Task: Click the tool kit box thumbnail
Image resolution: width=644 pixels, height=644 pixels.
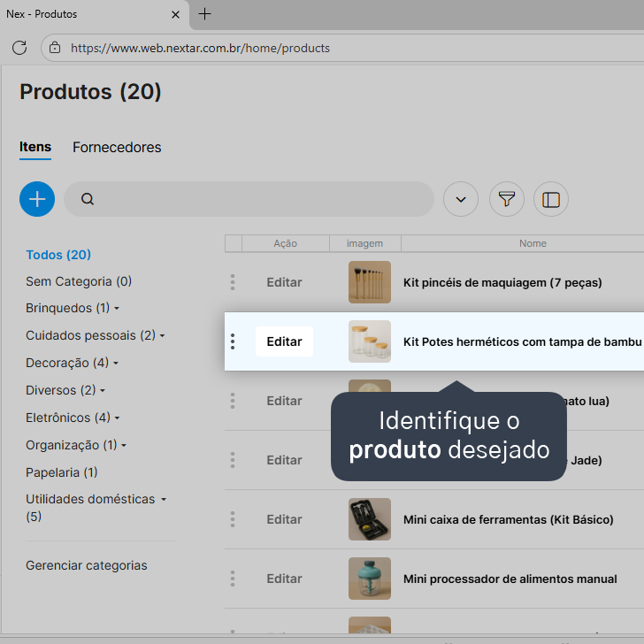Action: click(x=370, y=519)
